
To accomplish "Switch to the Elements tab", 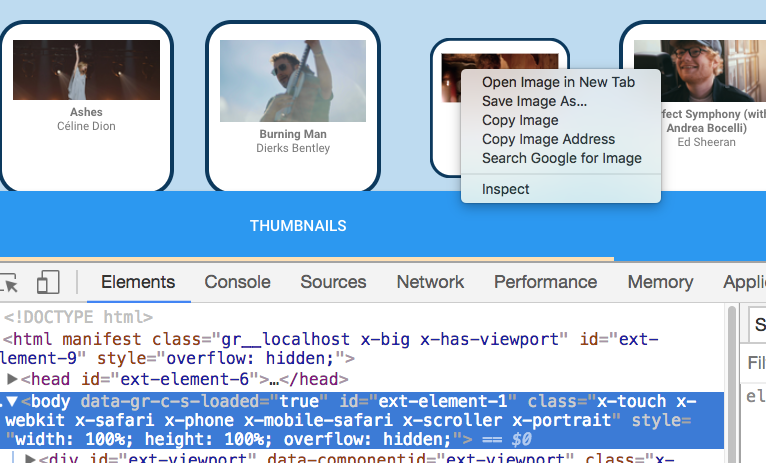I will [x=138, y=282].
